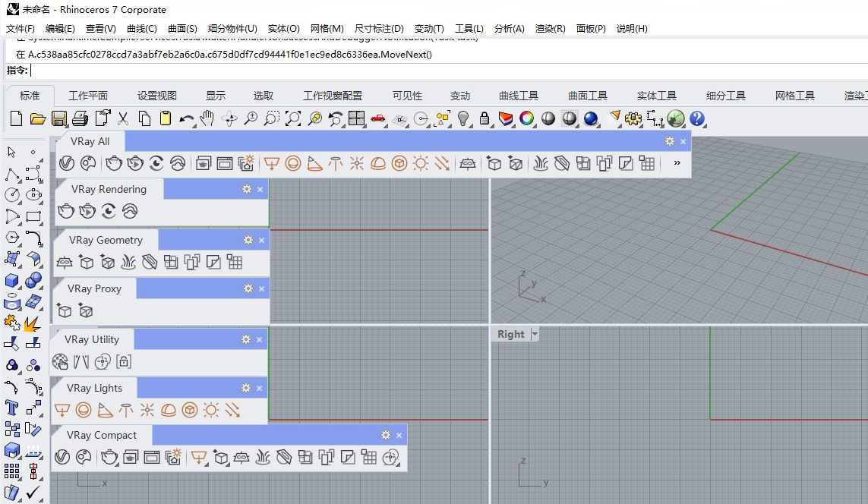Click the four-viewport layout icon
Viewport: 868px width, 504px height.
pos(356,118)
